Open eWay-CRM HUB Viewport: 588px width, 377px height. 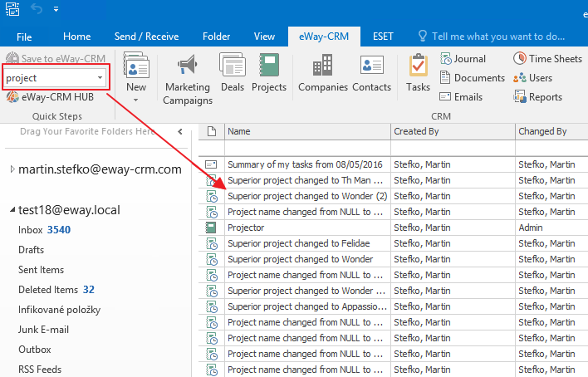click(x=50, y=97)
